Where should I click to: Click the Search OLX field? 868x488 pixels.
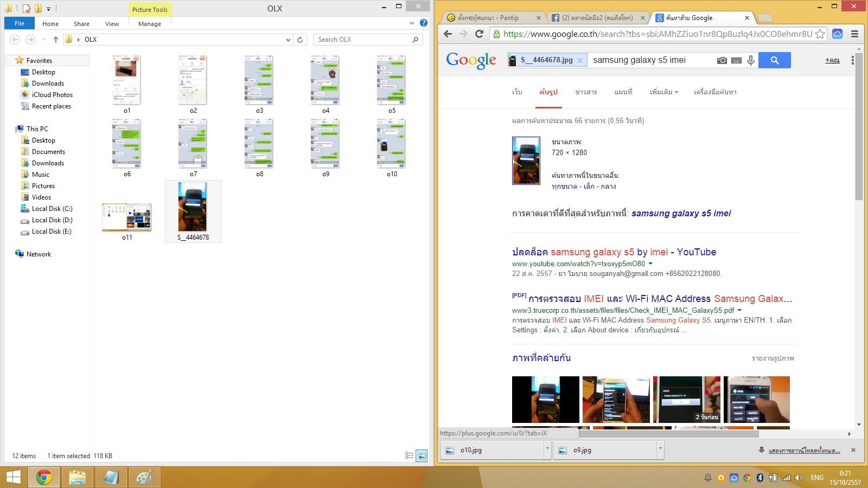point(368,40)
